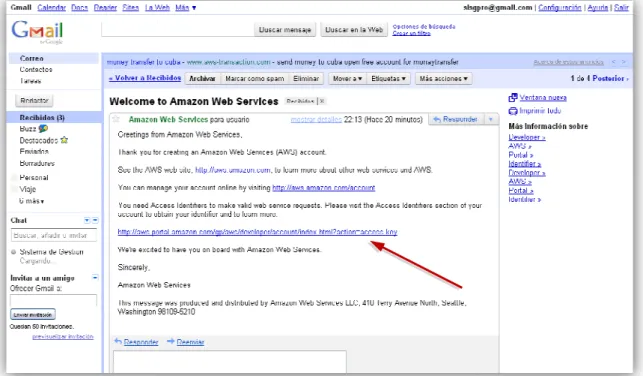Go to Contactos in sidebar
643x376 pixels.
click(36, 69)
